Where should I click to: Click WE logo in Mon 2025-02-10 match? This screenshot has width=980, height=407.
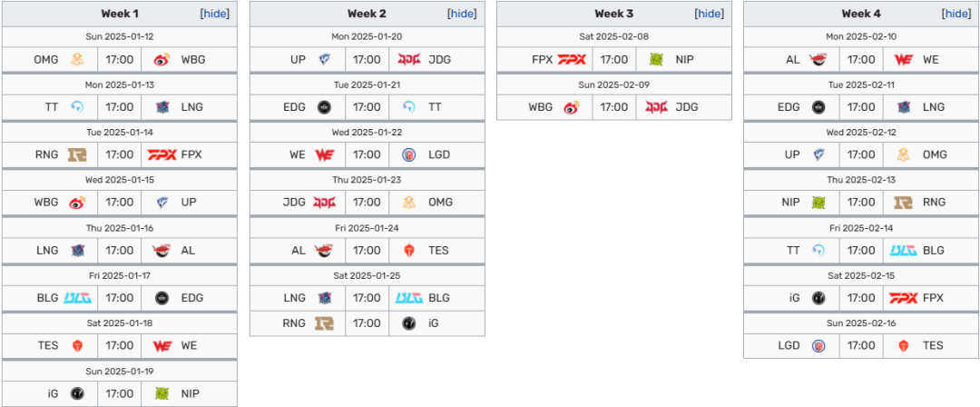904,59
